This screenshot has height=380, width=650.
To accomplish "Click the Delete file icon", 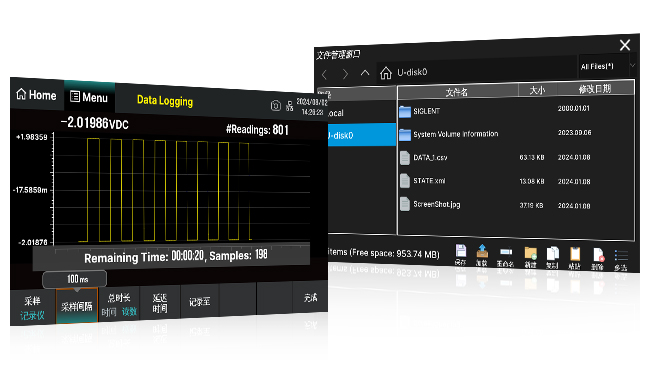I will coord(598,255).
